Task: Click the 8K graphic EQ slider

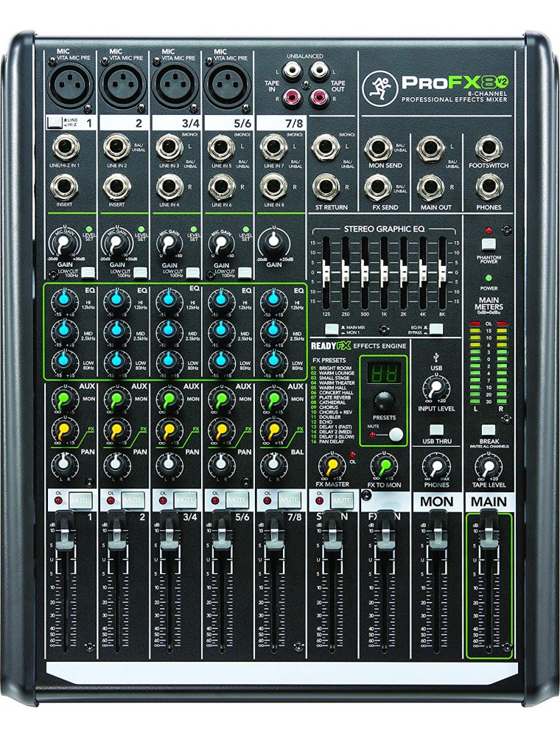Action: (443, 273)
